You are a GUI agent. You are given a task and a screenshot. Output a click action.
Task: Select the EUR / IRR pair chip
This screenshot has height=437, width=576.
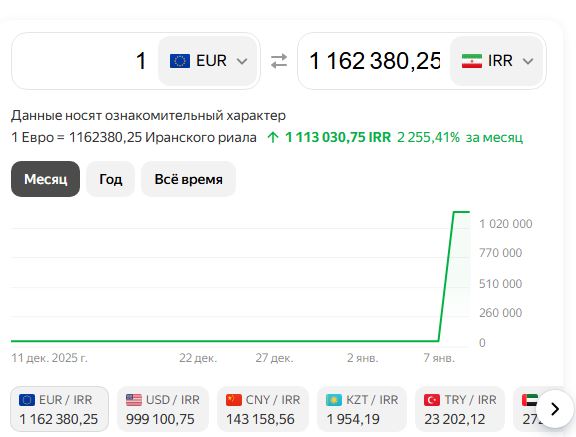tap(60, 409)
